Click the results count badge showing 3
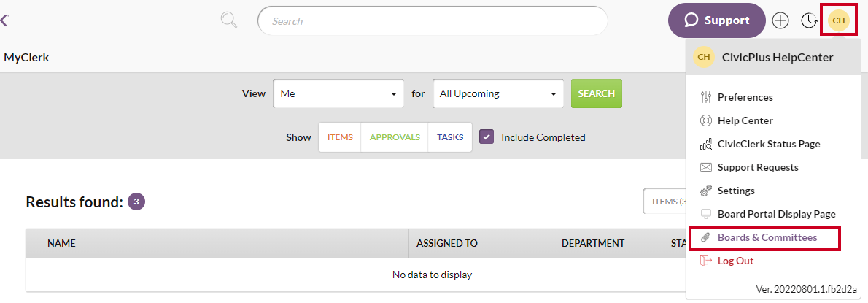 [136, 202]
